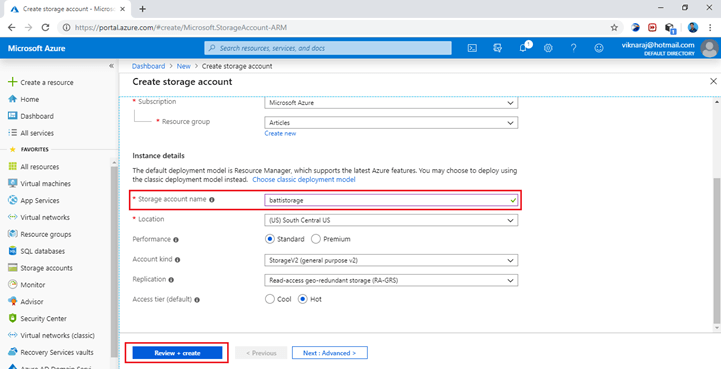Click the Storage account name field

[391, 200]
